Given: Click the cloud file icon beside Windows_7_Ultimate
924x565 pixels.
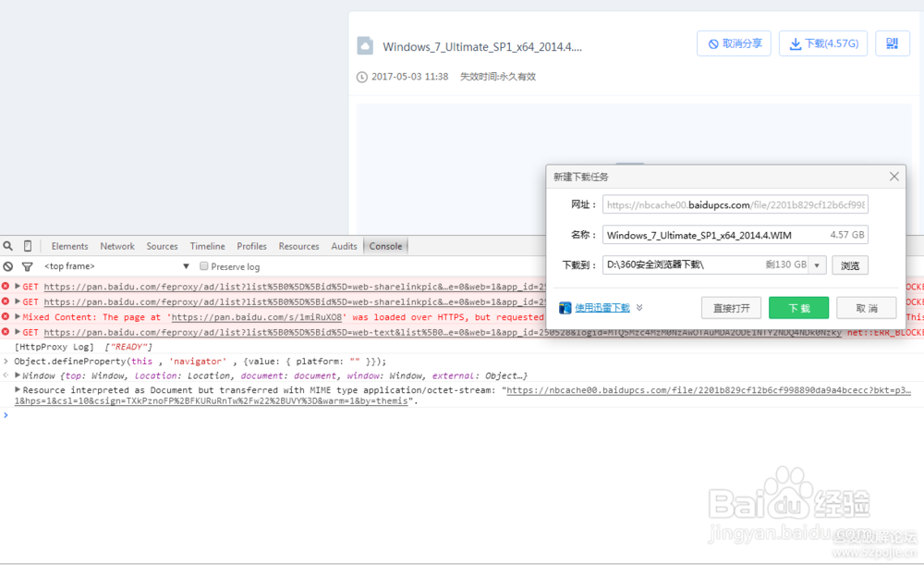Looking at the screenshot, I should click(365, 46).
